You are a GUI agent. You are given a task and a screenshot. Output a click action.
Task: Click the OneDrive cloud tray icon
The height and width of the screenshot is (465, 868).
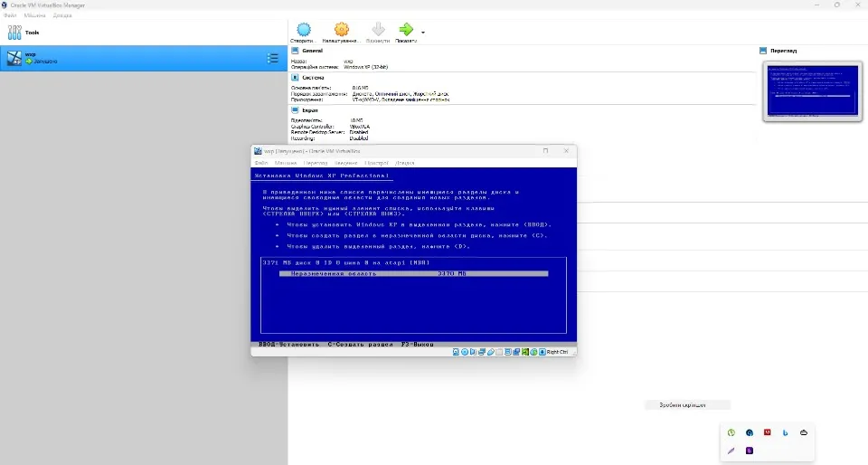(804, 432)
